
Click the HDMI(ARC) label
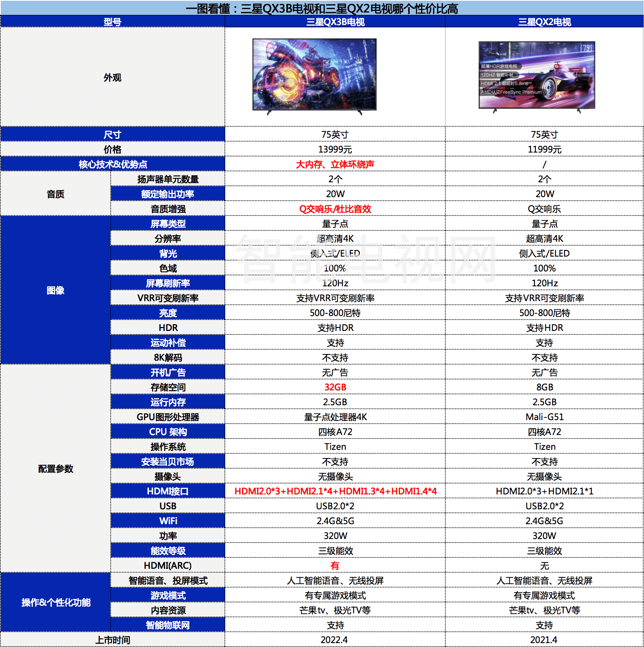(168, 566)
